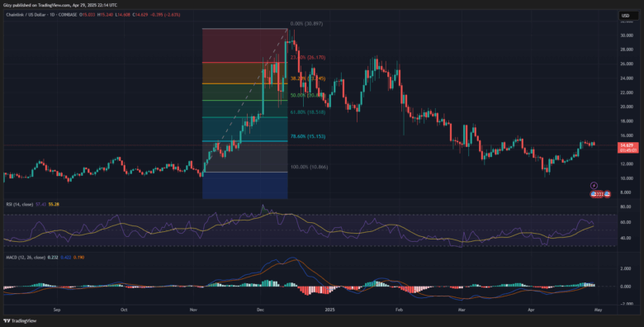This screenshot has height=327, width=644.
Task: Click the purple lightning event icon
Action: [x=594, y=186]
